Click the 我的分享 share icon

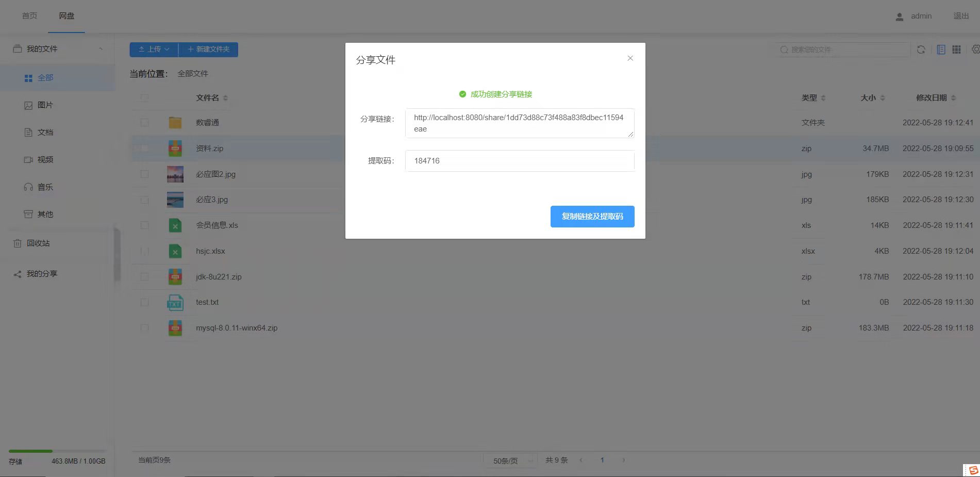(x=18, y=274)
